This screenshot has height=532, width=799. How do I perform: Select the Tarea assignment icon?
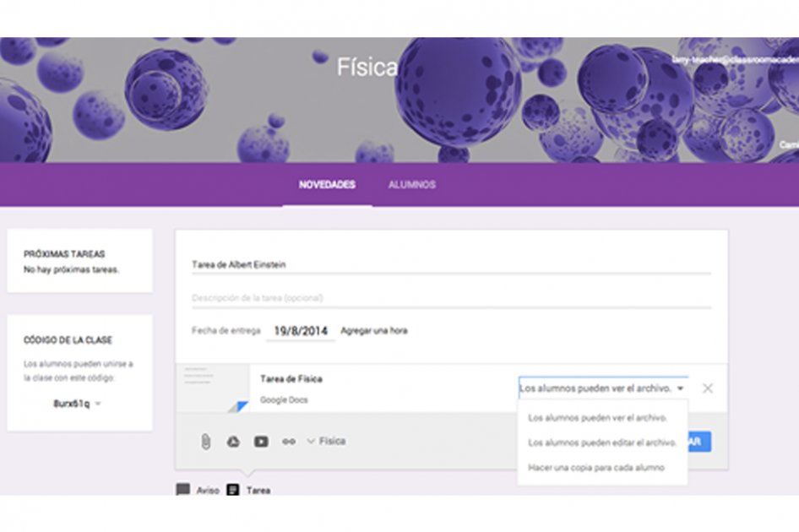pyautogui.click(x=233, y=490)
